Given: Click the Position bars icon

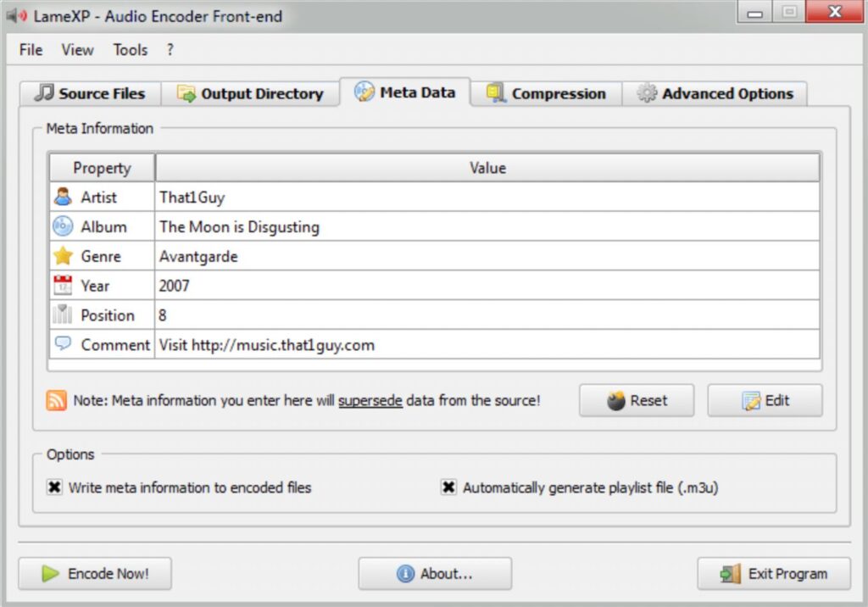Looking at the screenshot, I should (63, 315).
